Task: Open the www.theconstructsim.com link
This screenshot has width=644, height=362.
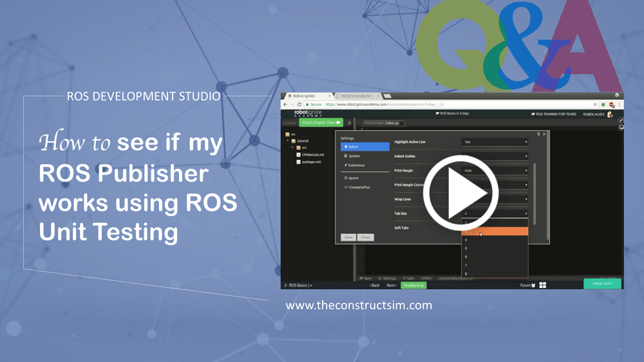Action: click(x=359, y=305)
